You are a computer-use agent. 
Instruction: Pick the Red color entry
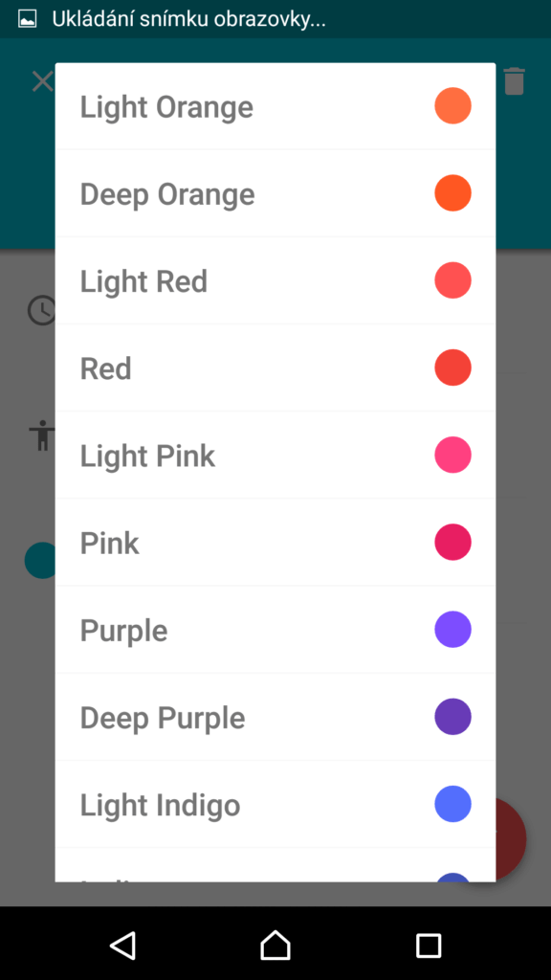coord(275,367)
